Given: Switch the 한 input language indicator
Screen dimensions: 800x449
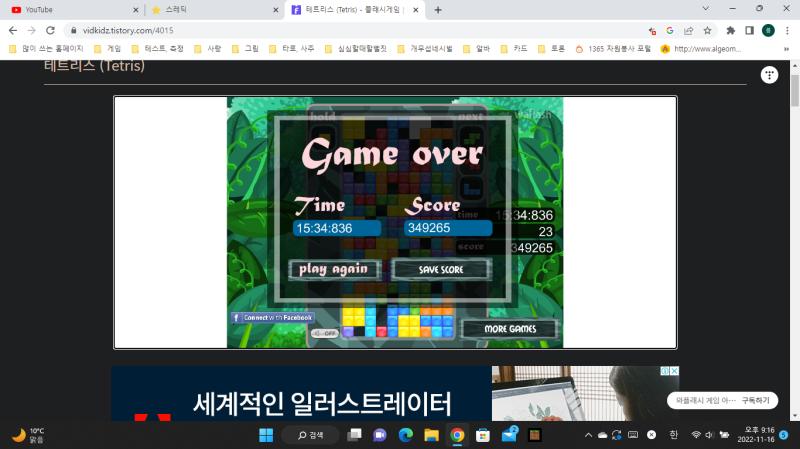Looking at the screenshot, I should click(x=673, y=435).
